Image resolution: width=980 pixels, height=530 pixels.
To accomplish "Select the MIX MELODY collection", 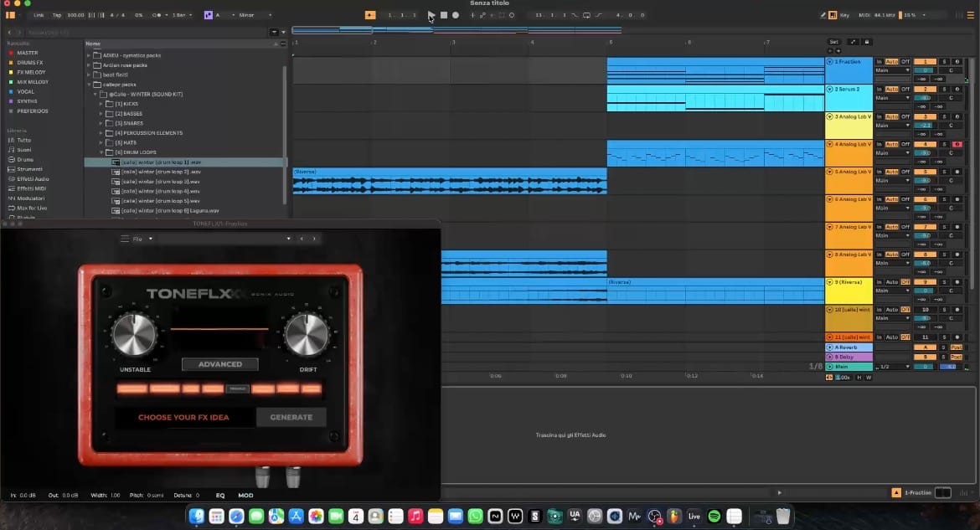I will click(33, 82).
